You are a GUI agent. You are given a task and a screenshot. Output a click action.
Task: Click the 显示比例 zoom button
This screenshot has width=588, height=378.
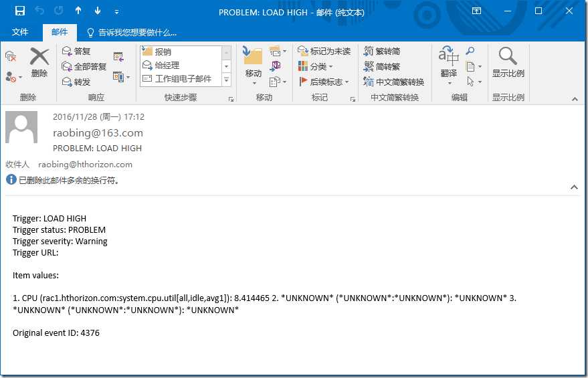click(508, 63)
